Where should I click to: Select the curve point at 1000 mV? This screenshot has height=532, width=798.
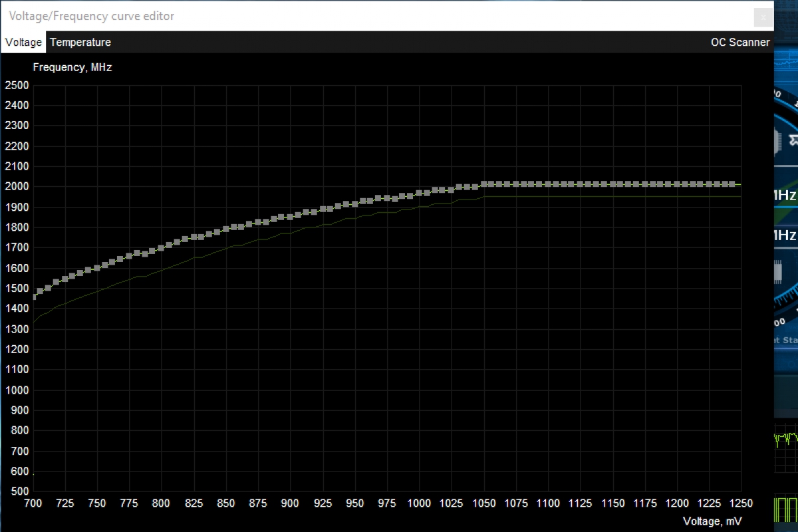pos(419,192)
